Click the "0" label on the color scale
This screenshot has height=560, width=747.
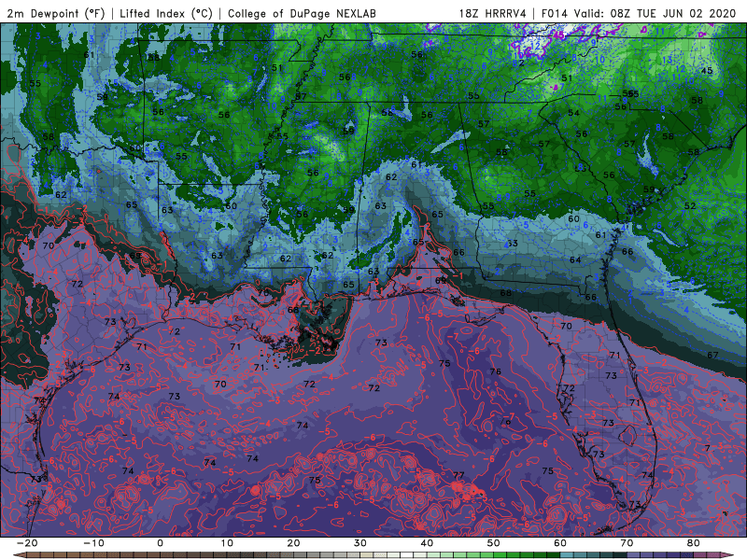(x=160, y=543)
